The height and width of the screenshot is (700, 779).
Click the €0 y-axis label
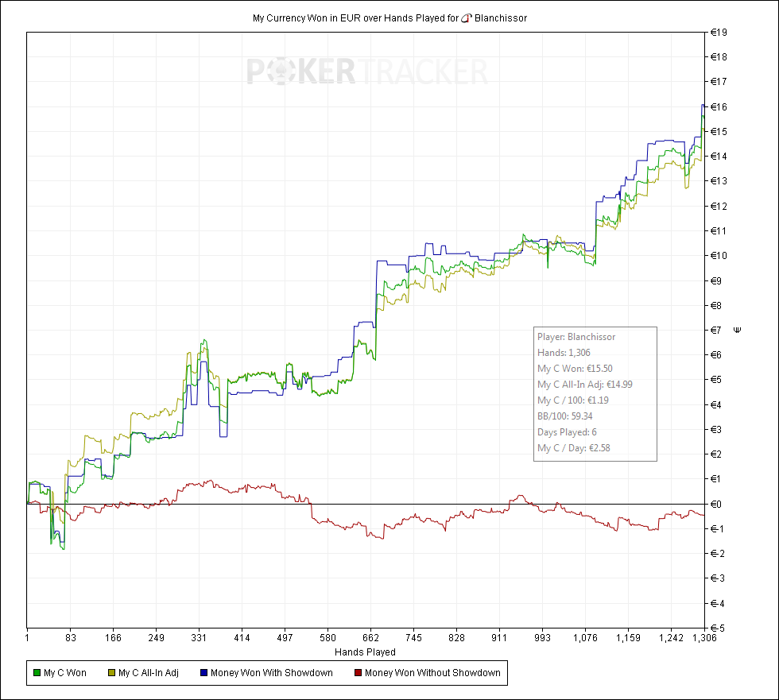[x=716, y=505]
